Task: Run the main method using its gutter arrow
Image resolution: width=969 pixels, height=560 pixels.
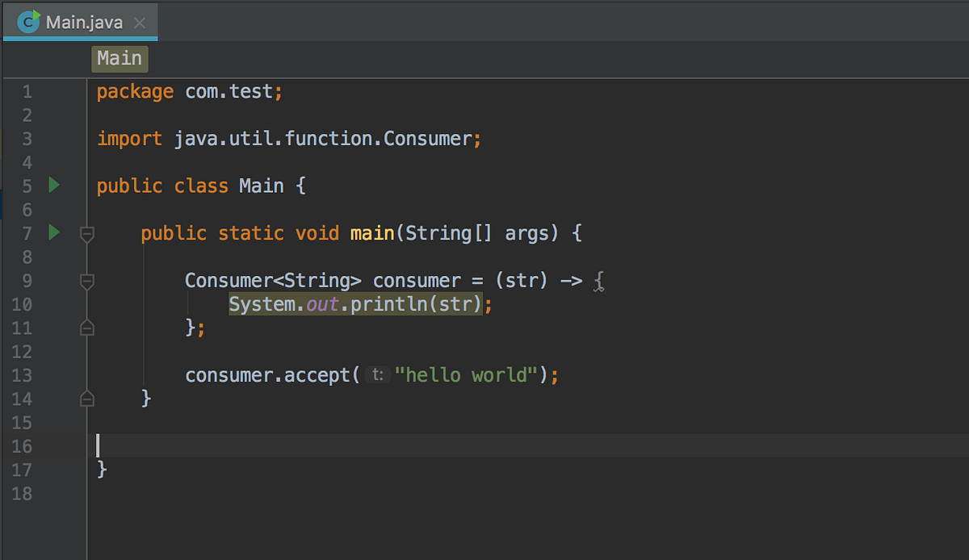Action: coord(54,233)
